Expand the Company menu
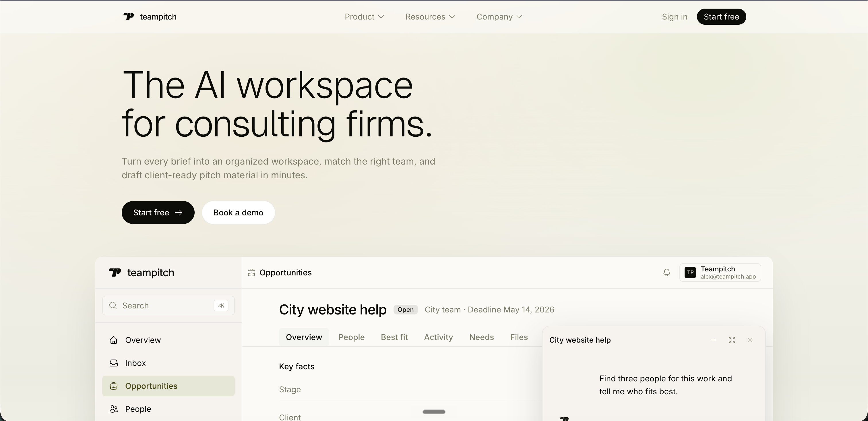This screenshot has height=421, width=868. [499, 17]
